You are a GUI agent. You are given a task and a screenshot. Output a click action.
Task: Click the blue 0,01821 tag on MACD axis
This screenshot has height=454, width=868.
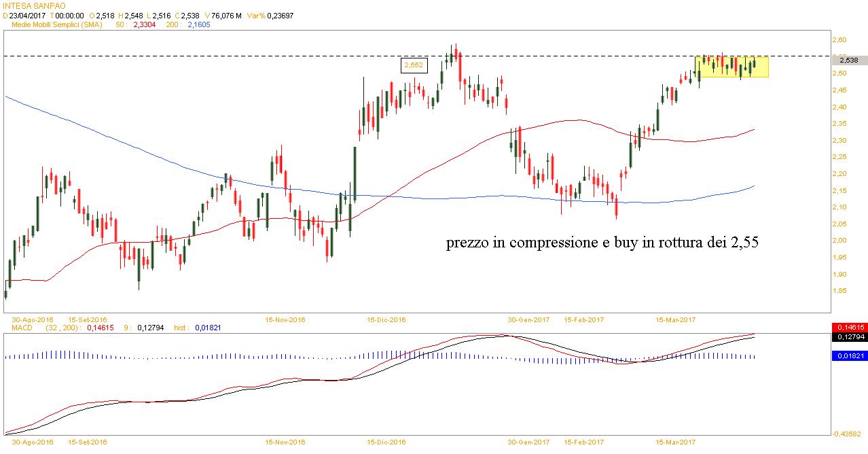click(x=850, y=355)
